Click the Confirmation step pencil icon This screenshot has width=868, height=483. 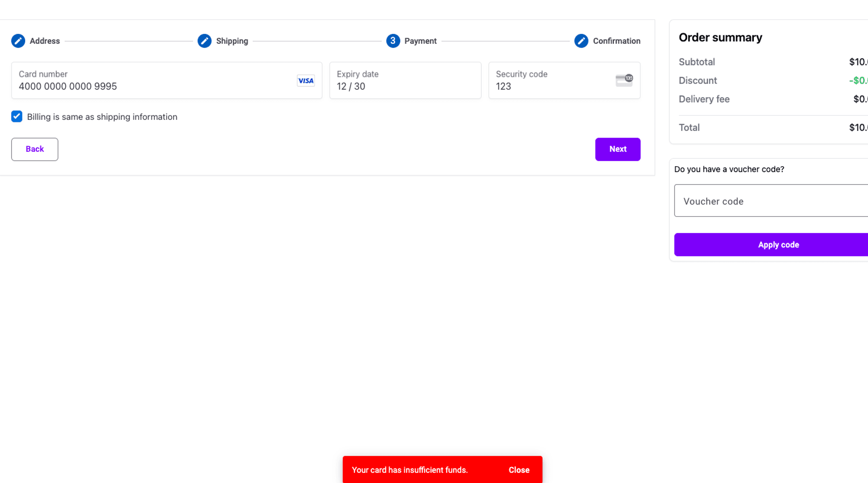(x=581, y=41)
